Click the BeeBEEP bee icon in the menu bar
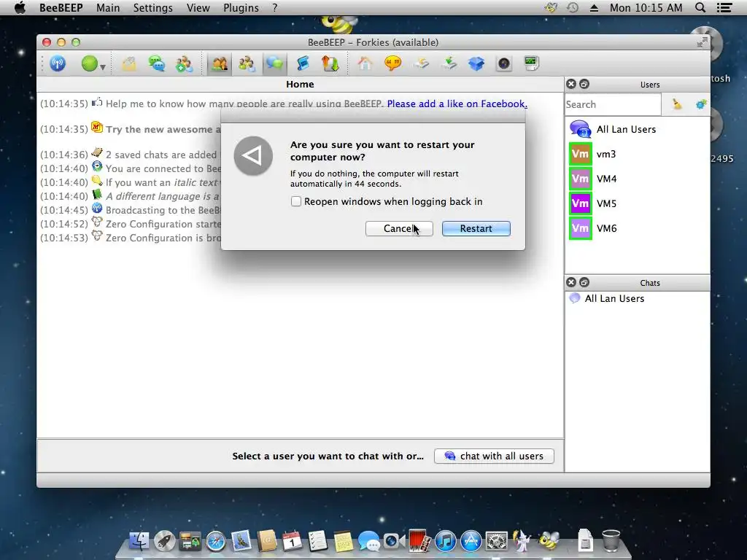Viewport: 747px width, 560px height. (551, 7)
